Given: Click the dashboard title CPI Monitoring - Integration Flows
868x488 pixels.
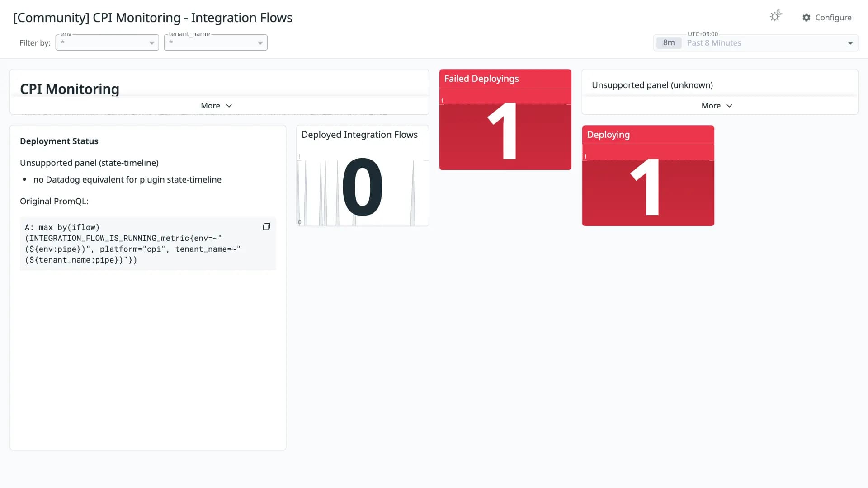Looking at the screenshot, I should [153, 18].
